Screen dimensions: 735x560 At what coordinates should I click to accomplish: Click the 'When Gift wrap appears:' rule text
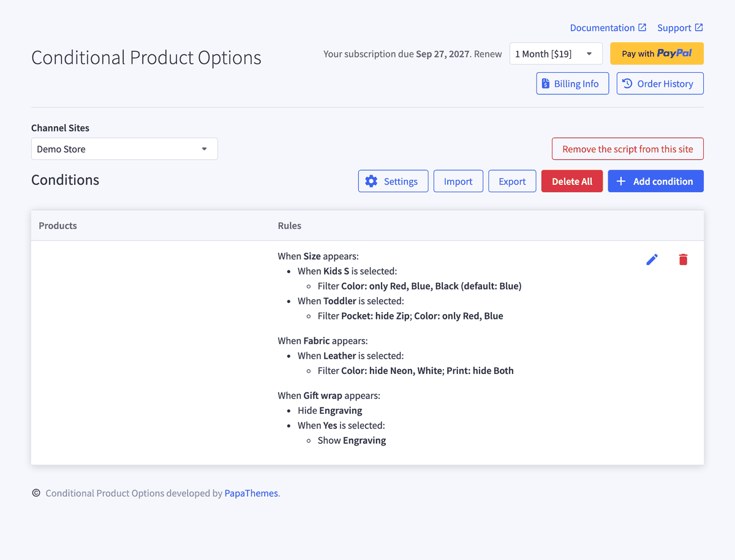[329, 395]
